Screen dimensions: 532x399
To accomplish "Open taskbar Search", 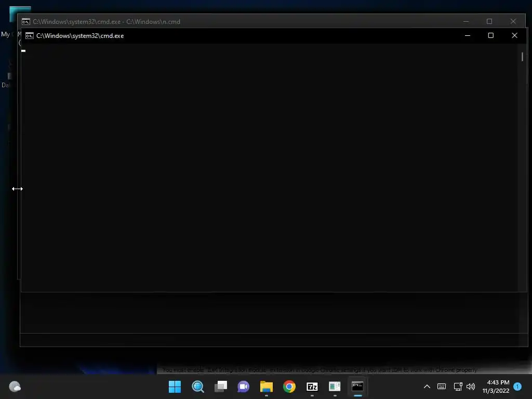I will [198, 387].
